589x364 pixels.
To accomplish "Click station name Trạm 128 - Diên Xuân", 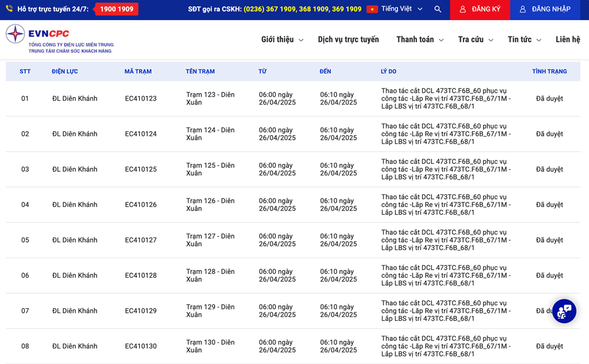I will click(211, 275).
